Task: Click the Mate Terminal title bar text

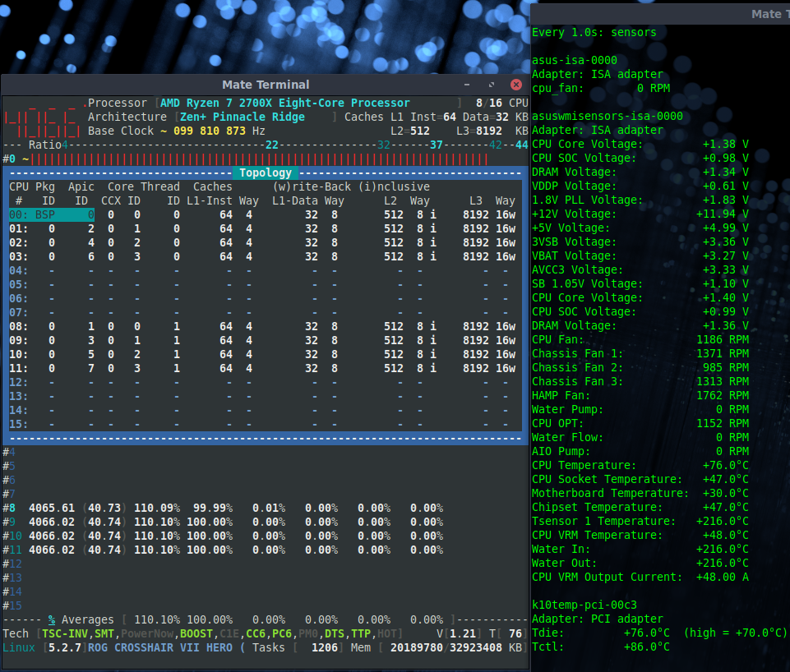Action: coord(266,85)
